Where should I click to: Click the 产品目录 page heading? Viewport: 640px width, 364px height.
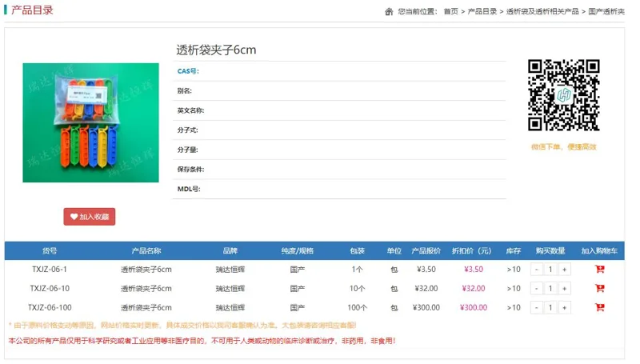coord(32,10)
